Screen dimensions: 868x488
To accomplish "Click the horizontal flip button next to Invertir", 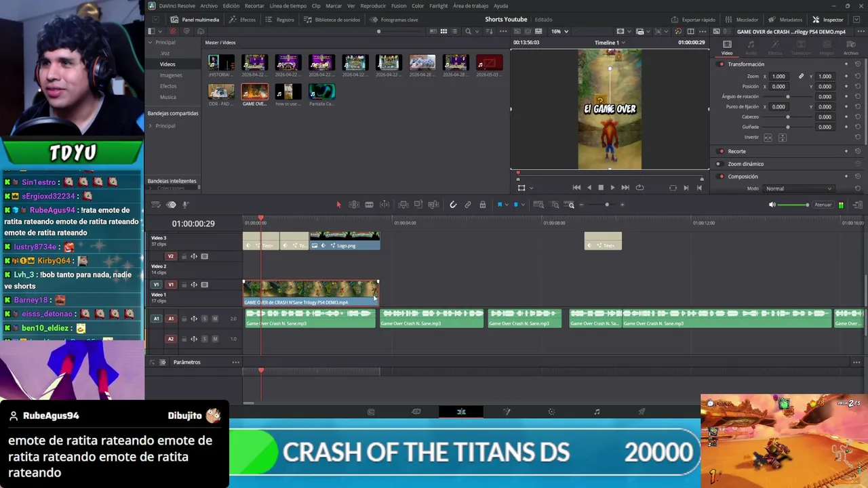I will [768, 138].
